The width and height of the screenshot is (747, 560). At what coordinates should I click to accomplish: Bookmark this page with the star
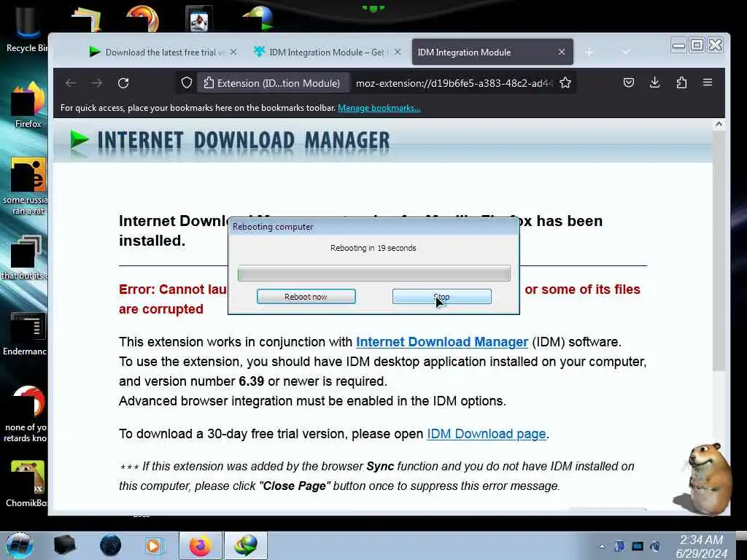point(565,83)
